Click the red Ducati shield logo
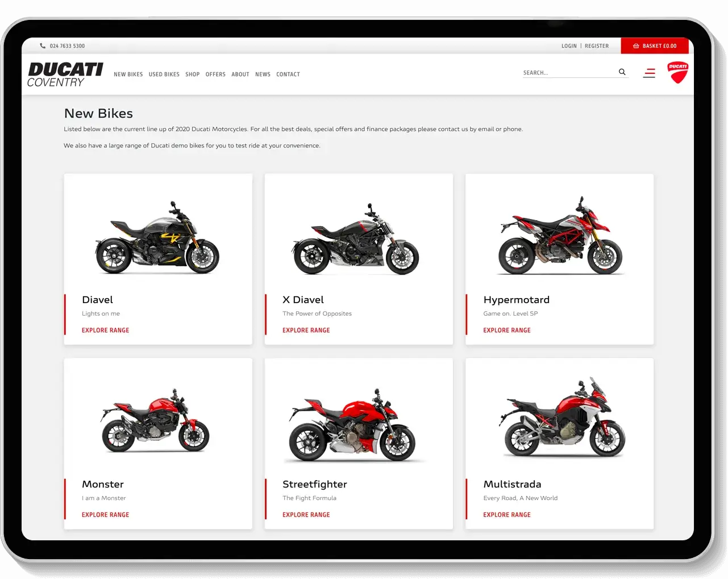Viewport: 728px width, 579px height. tap(677, 73)
